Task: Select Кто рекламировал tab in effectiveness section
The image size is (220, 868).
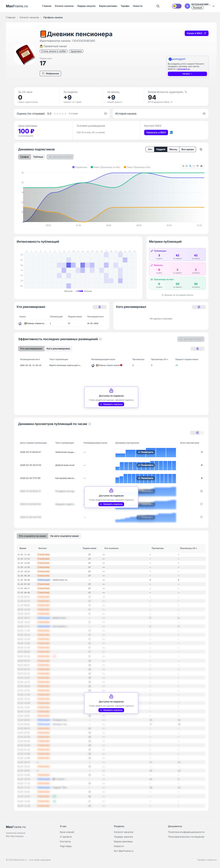Action: pyautogui.click(x=31, y=349)
